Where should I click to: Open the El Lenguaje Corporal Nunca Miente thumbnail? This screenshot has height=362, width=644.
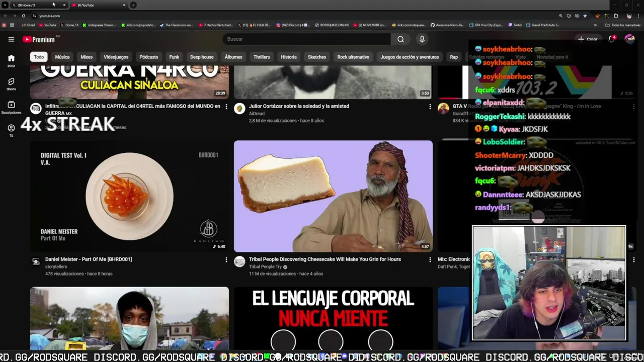[333, 318]
